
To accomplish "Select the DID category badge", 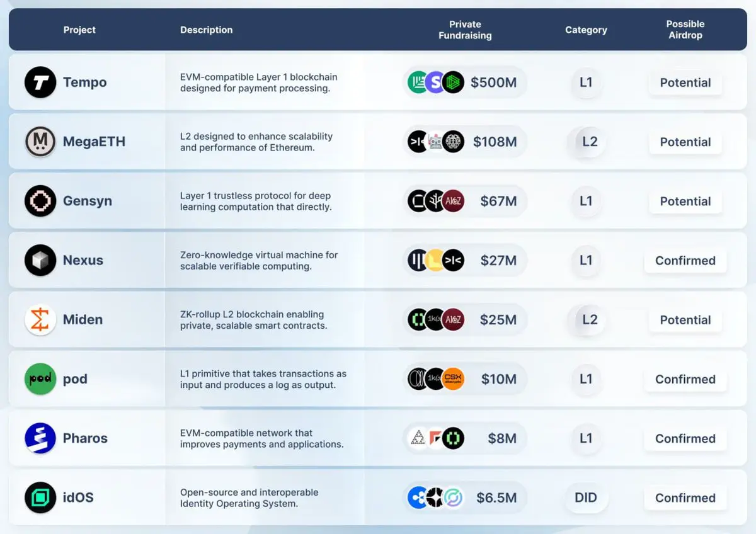I will click(585, 498).
